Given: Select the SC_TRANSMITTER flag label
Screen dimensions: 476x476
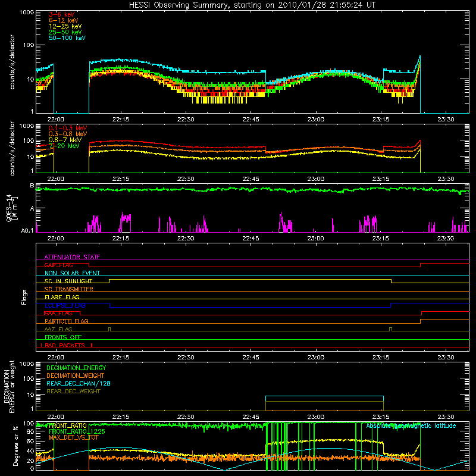Looking at the screenshot, I should tap(68, 289).
